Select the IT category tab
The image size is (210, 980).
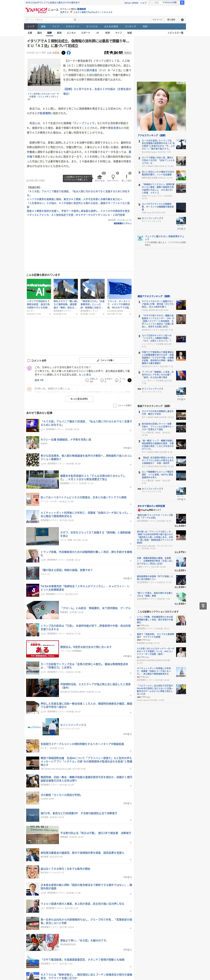(x=98, y=33)
